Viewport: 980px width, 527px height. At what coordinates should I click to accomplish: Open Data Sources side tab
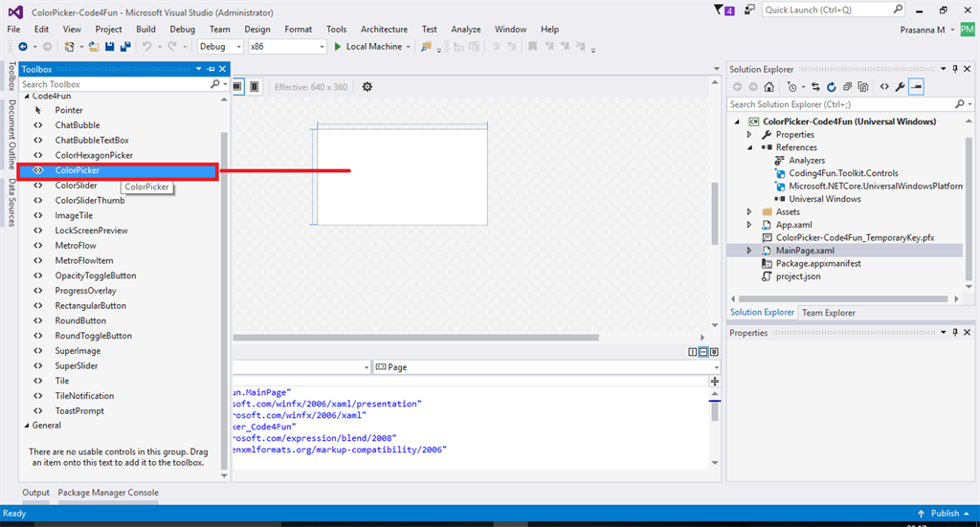(11, 203)
